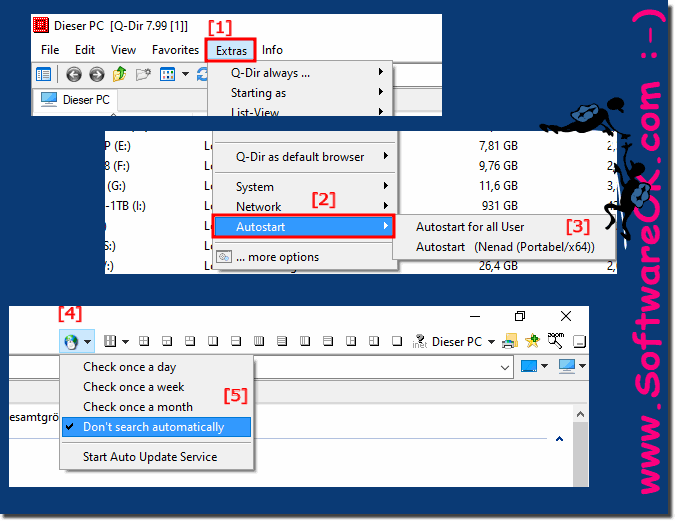The height and width of the screenshot is (521, 675).
Task: Toggle the tree/list pane icon in toolbar
Action: tap(43, 74)
